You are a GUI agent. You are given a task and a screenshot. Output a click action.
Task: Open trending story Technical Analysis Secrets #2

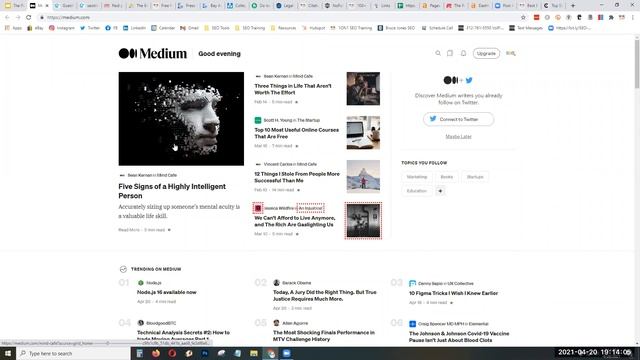[x=183, y=336]
